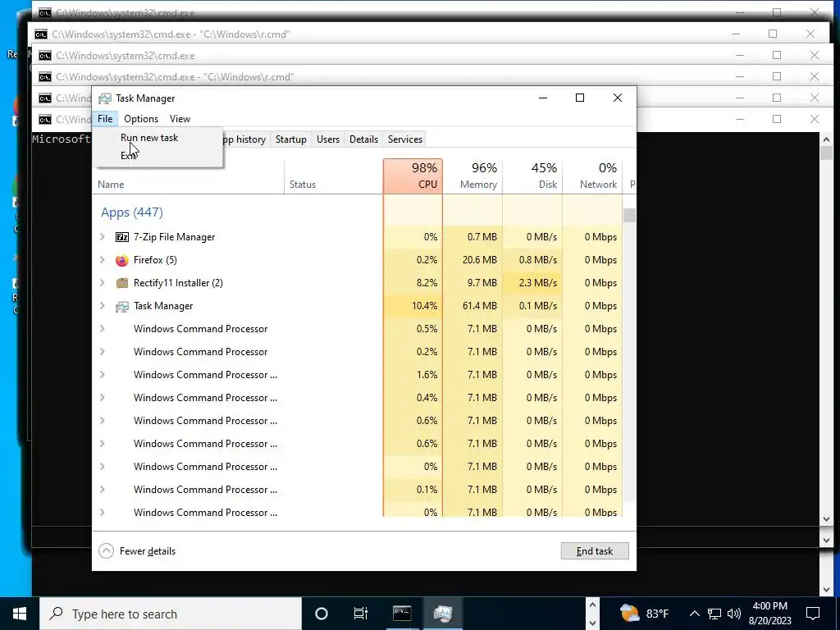Screen dimensions: 840x630
Task: Click the Task Manager title bar icon
Action: pyautogui.click(x=105, y=98)
